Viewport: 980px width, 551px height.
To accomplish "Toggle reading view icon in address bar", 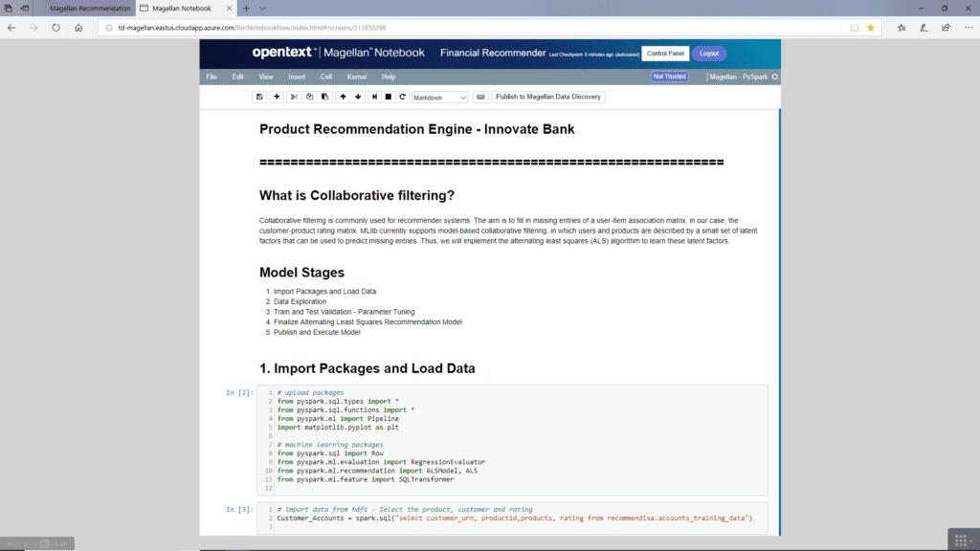I will (854, 28).
